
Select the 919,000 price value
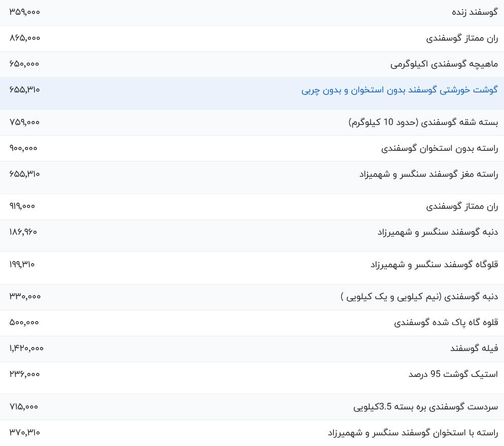point(22,206)
